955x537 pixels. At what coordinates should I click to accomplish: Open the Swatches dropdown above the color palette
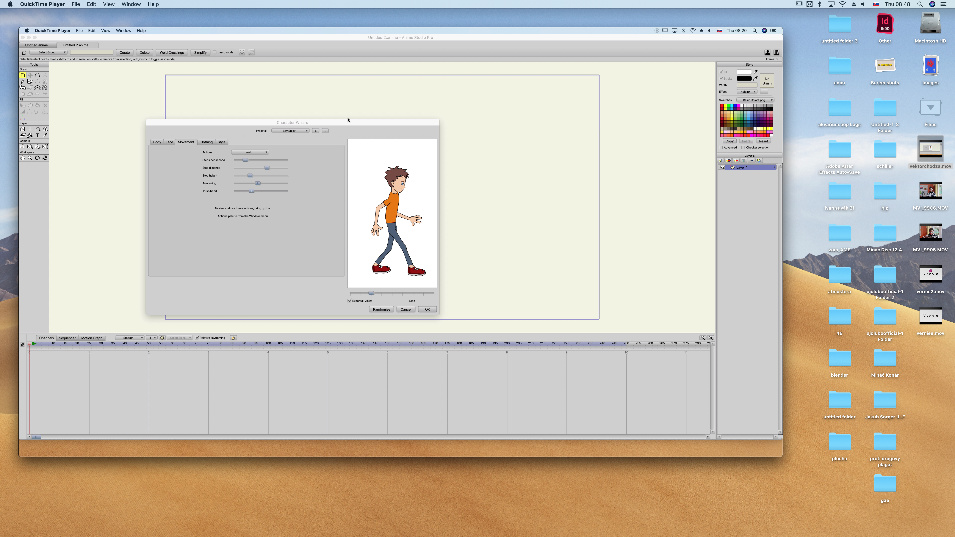coord(755,100)
